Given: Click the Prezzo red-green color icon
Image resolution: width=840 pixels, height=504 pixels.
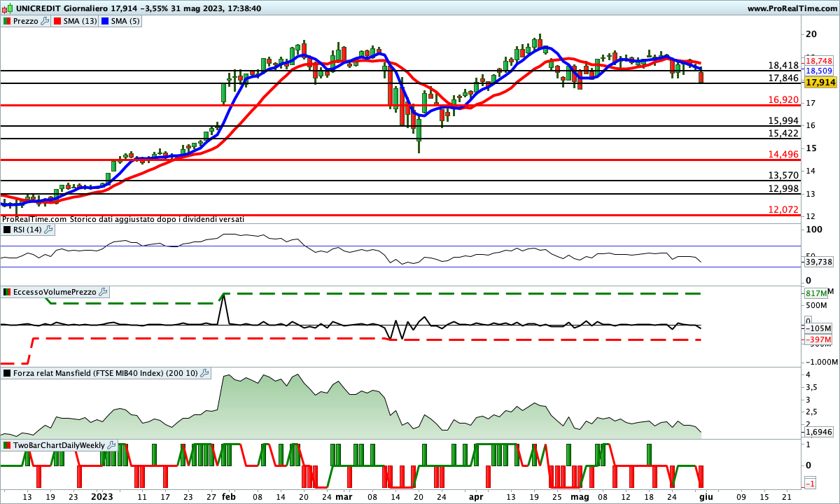Looking at the screenshot, I should (7, 21).
